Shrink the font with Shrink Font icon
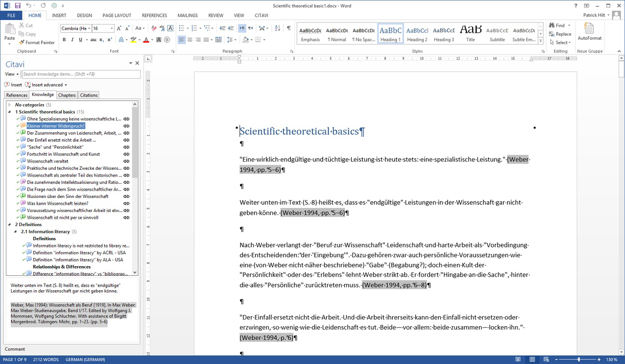625x364 pixels. tap(128, 28)
